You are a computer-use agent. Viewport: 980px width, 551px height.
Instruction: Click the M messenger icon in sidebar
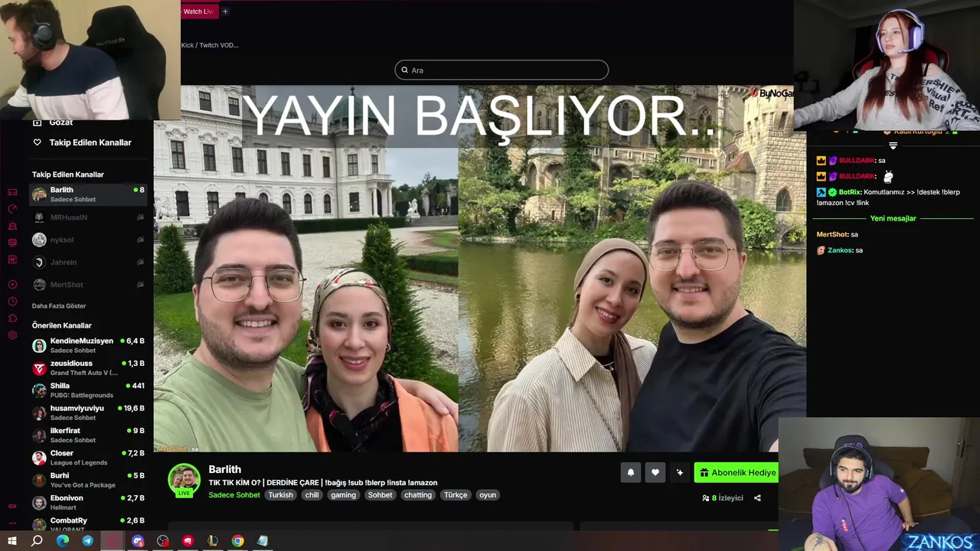12,260
